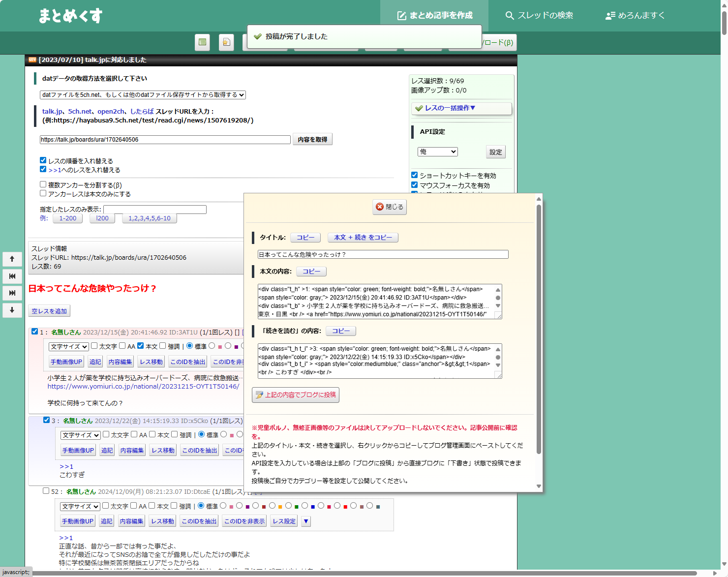This screenshot has height=577, width=728.
Task: Click 上記の内容でブログに投稿 post button
Action: coord(296,395)
